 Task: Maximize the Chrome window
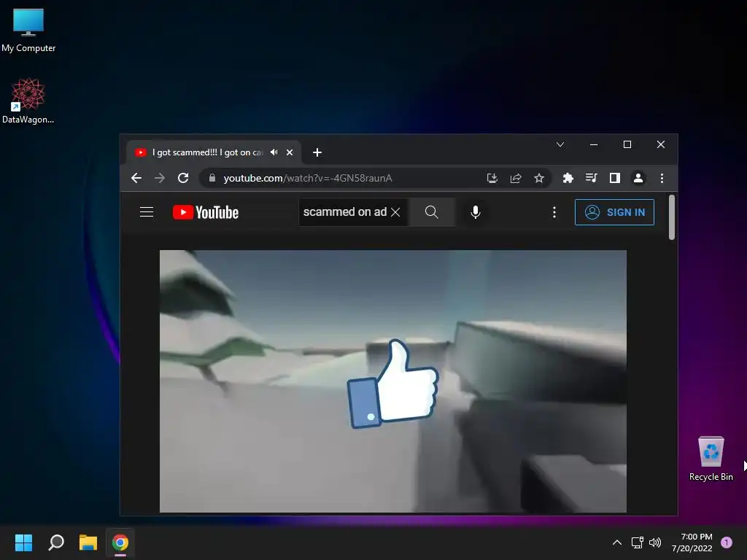[627, 144]
